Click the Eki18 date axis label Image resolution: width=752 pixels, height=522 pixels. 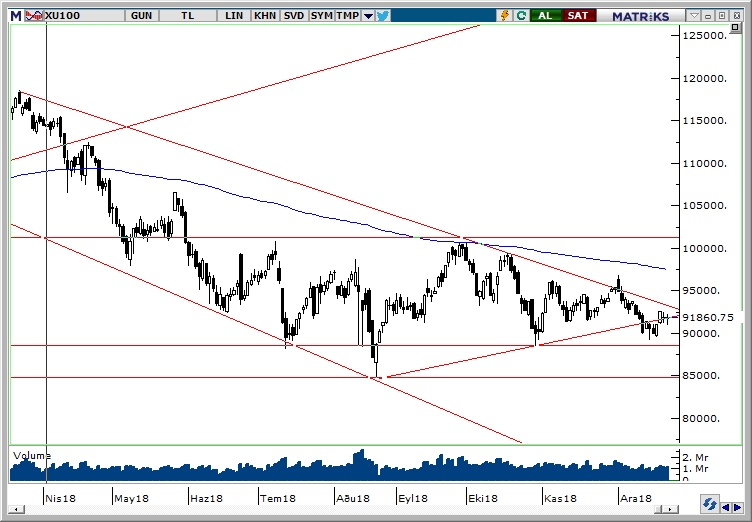point(483,498)
